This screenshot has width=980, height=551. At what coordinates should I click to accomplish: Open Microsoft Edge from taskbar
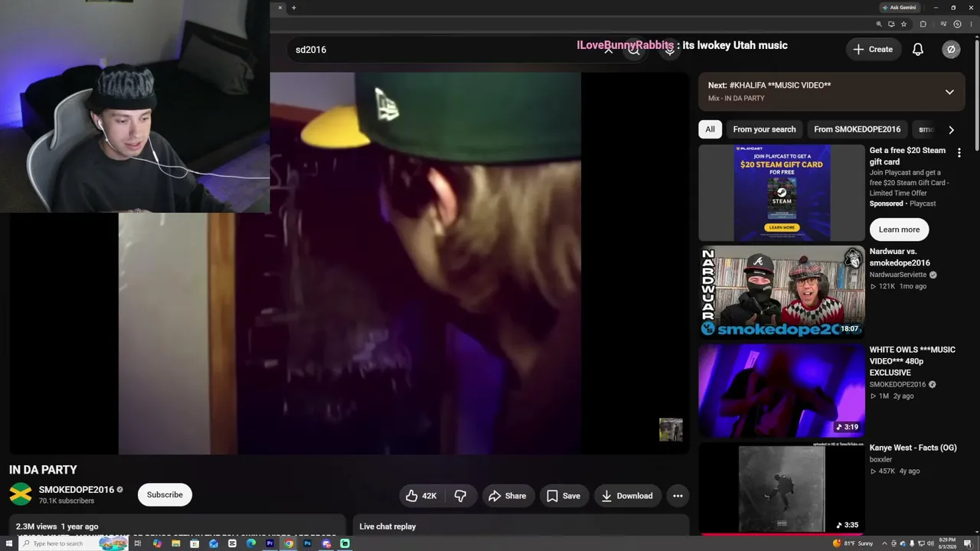(251, 543)
